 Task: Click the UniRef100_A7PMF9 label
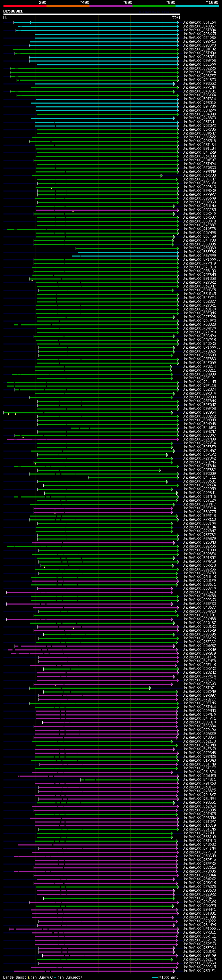(x=199, y=263)
